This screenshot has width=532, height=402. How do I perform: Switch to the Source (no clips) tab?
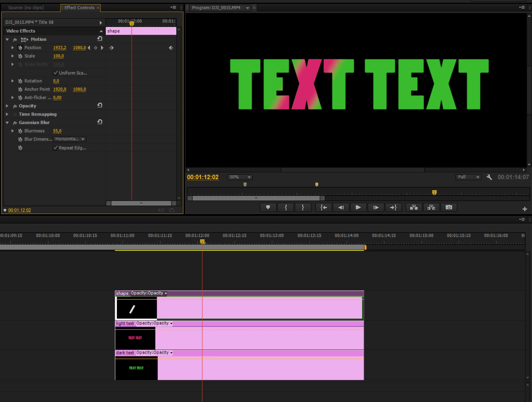click(x=26, y=8)
